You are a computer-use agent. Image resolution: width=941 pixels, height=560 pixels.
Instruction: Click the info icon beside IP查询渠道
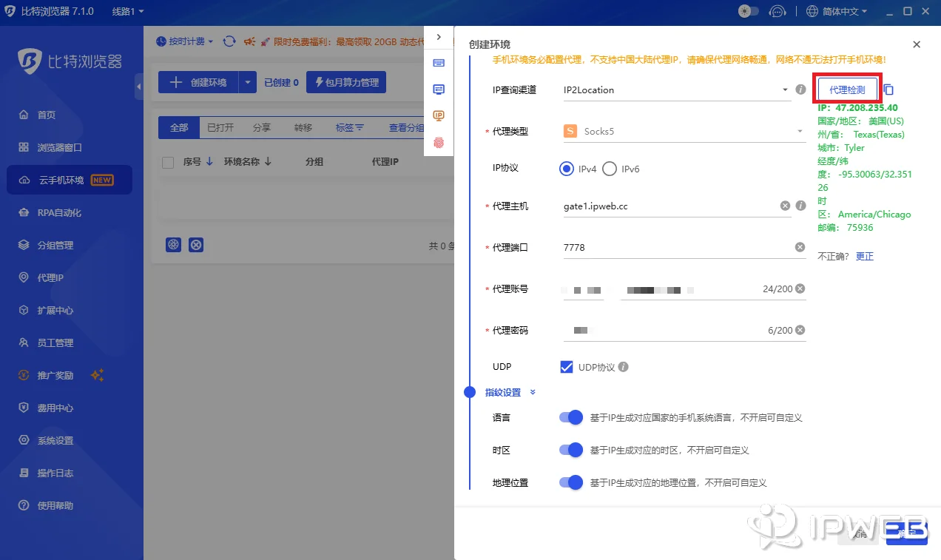click(800, 90)
